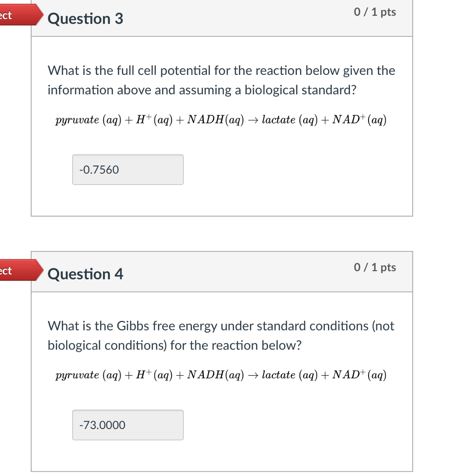Select the Question 3 heading
The height and width of the screenshot is (476, 456).
point(85,19)
